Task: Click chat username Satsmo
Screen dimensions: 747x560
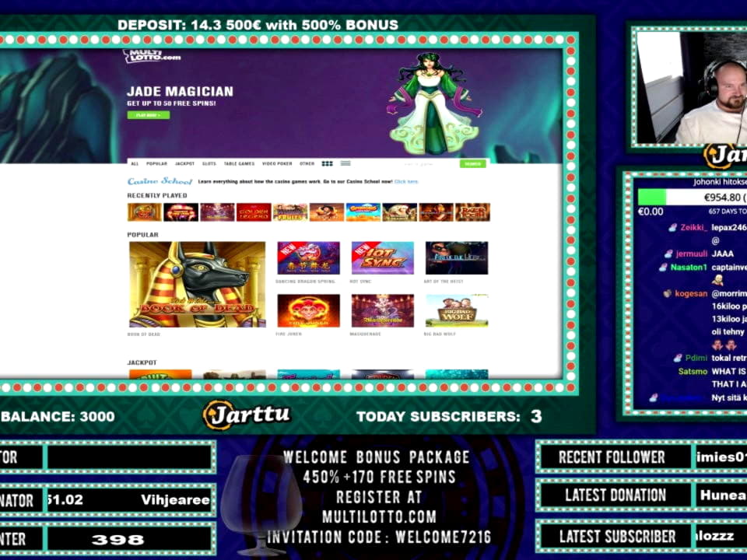Action: [693, 371]
